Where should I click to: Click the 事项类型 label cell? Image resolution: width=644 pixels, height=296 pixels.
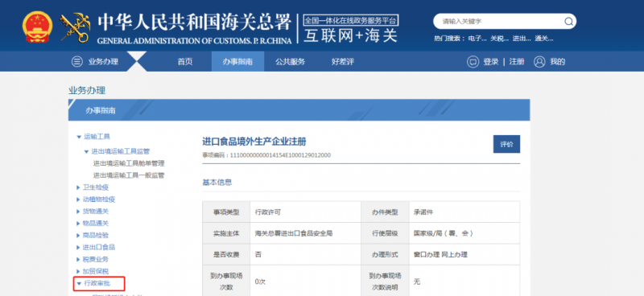[226, 212]
